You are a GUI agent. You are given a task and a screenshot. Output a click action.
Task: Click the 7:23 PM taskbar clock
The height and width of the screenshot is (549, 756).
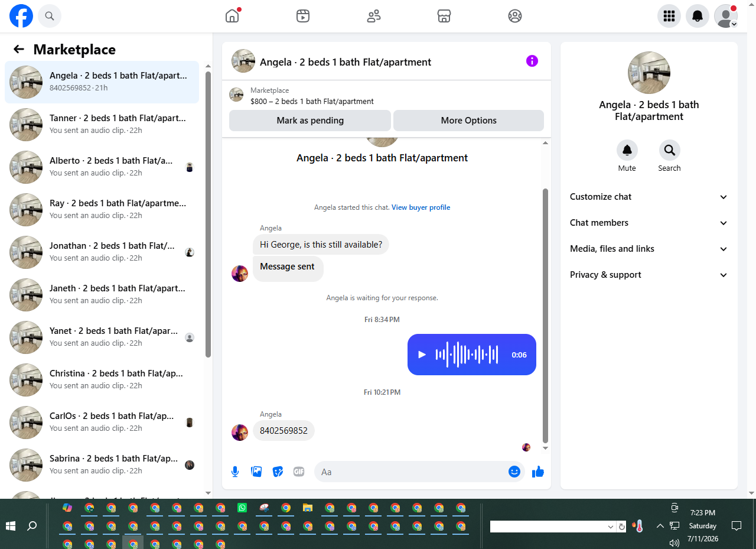[703, 513]
